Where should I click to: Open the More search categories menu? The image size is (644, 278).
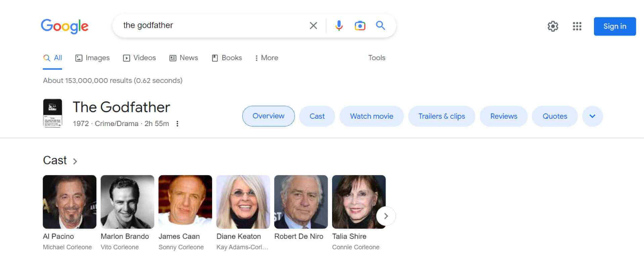[267, 58]
